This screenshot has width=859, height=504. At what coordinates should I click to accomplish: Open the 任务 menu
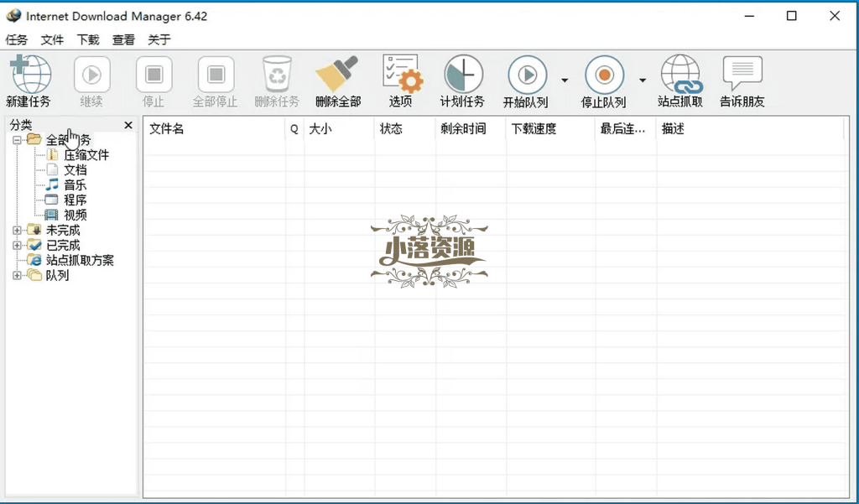tap(17, 39)
